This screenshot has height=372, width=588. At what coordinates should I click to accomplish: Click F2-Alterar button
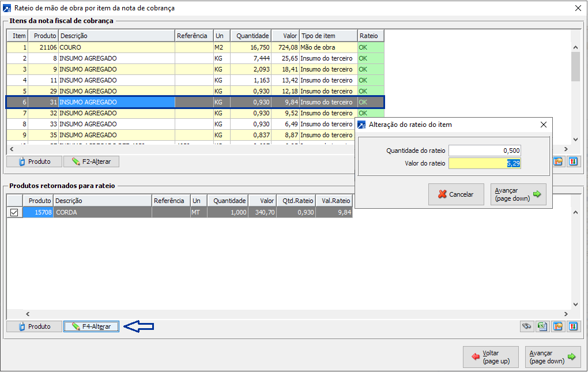click(92, 161)
